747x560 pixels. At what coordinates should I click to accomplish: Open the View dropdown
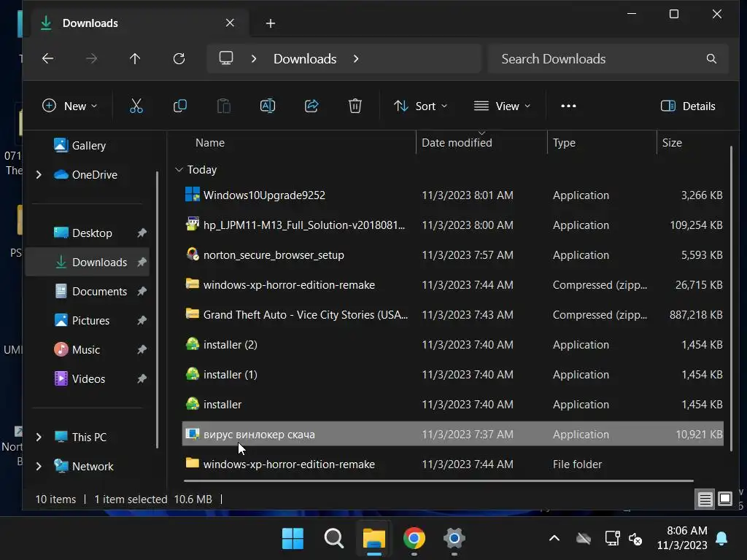pyautogui.click(x=502, y=106)
